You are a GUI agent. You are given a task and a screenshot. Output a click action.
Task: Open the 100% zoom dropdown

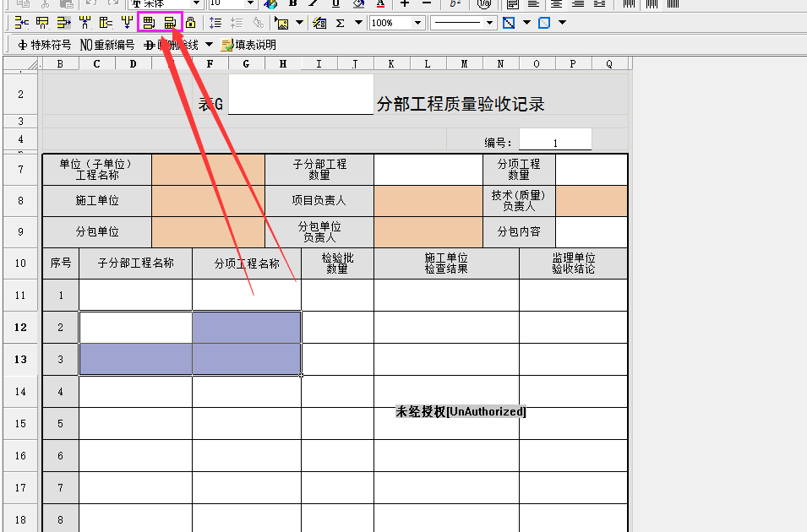(418, 23)
